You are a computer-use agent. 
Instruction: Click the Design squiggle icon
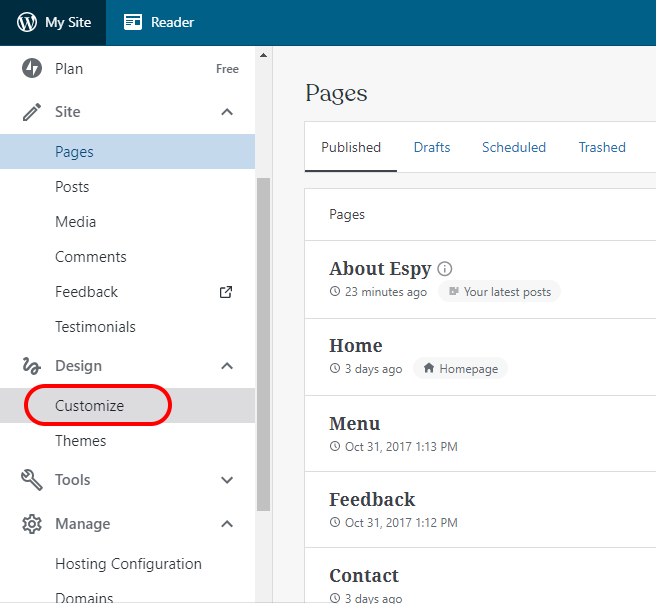[x=32, y=366]
